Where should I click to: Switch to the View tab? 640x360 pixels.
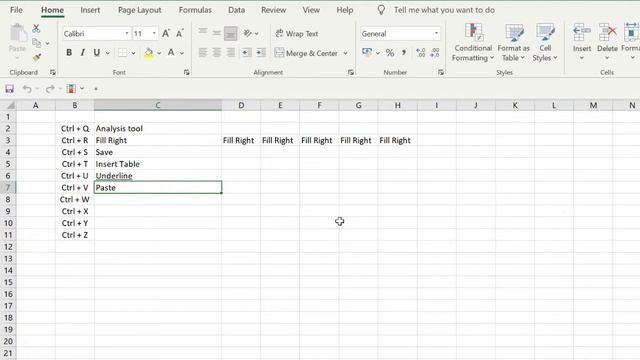[311, 10]
